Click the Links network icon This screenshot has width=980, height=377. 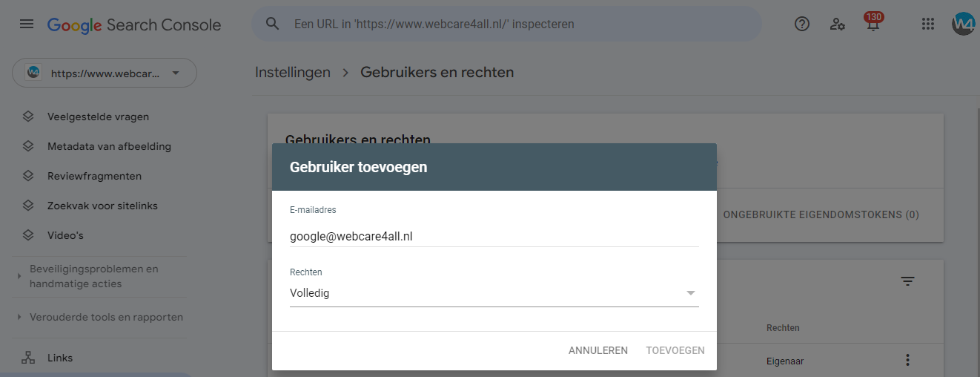click(x=28, y=358)
